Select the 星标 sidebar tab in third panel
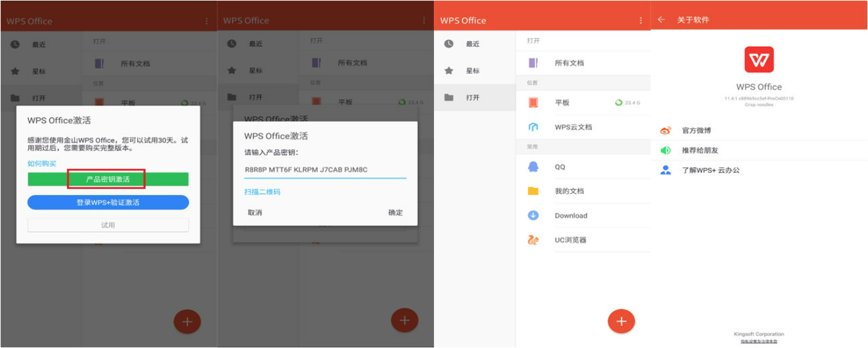Image resolution: width=868 pixels, height=348 pixels. 475,71
